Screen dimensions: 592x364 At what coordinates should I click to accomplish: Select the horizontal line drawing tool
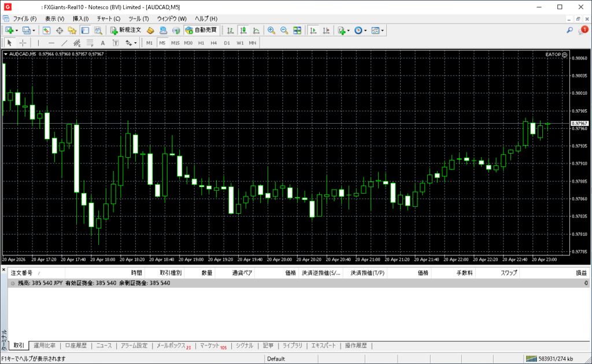click(x=51, y=43)
